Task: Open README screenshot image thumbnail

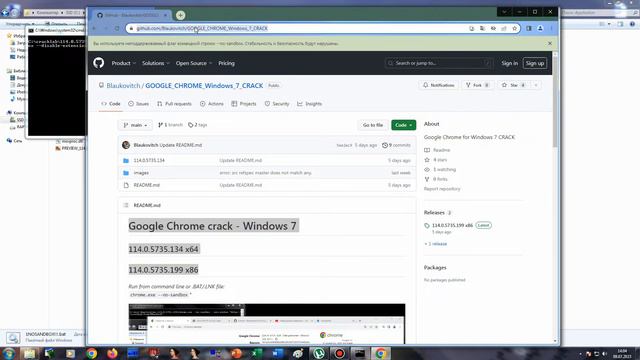Action: (x=267, y=324)
